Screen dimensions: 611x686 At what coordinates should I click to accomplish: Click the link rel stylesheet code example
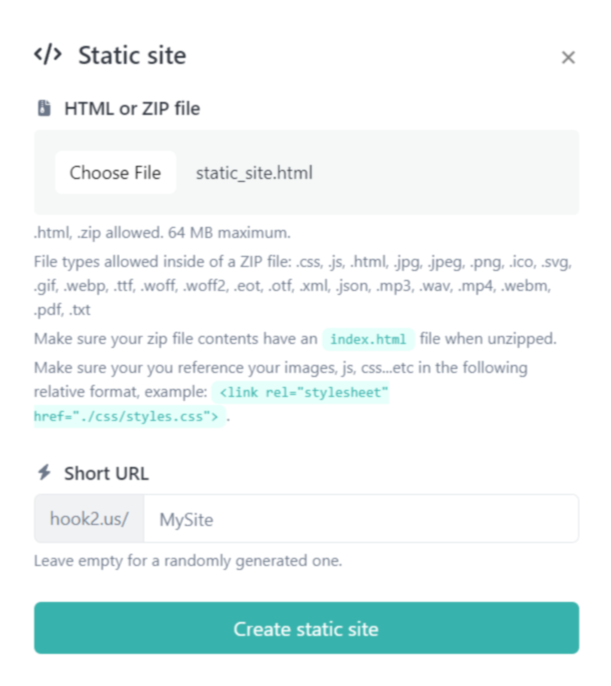(304, 393)
